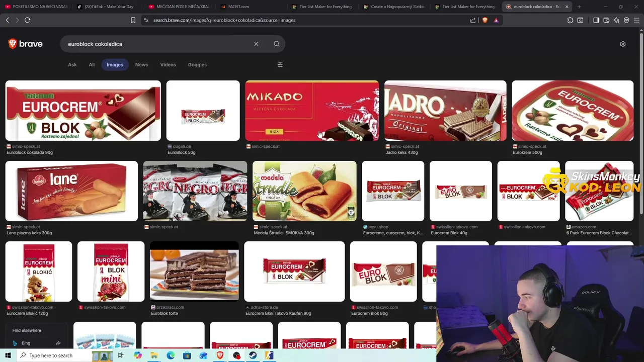Switch to the Ask search tab

pos(72,64)
